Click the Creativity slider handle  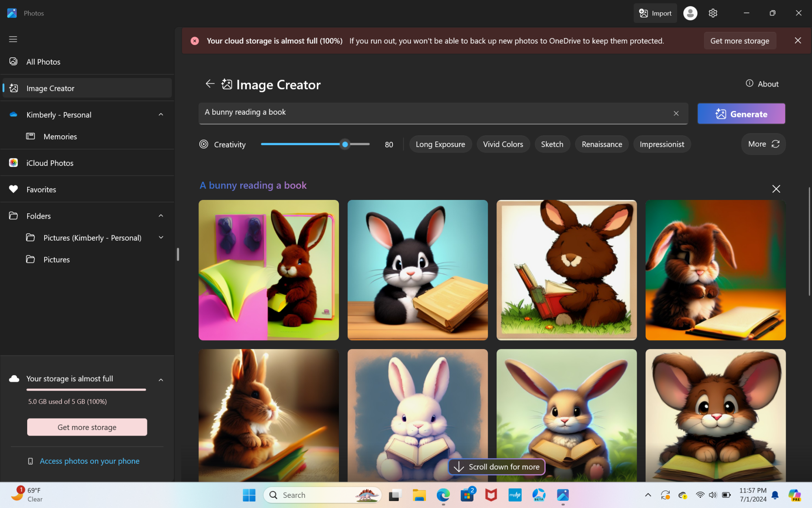click(x=345, y=144)
